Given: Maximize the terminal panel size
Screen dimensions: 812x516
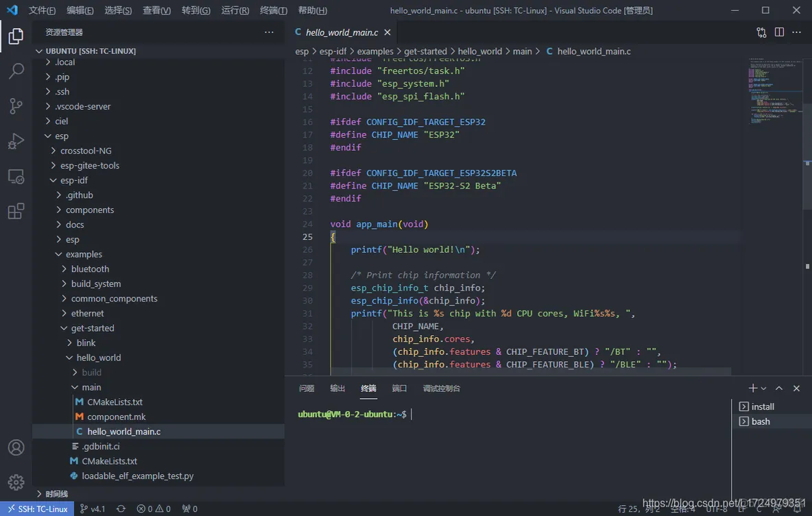Looking at the screenshot, I should 780,389.
